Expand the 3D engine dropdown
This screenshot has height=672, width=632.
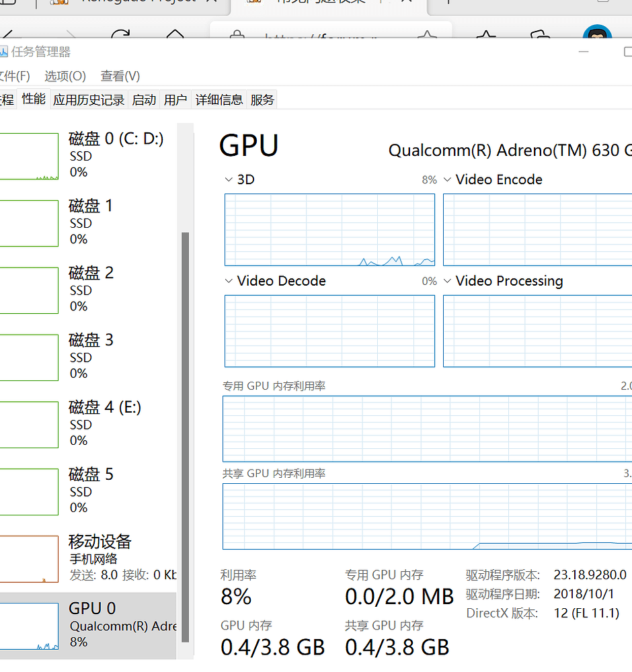tap(229, 179)
